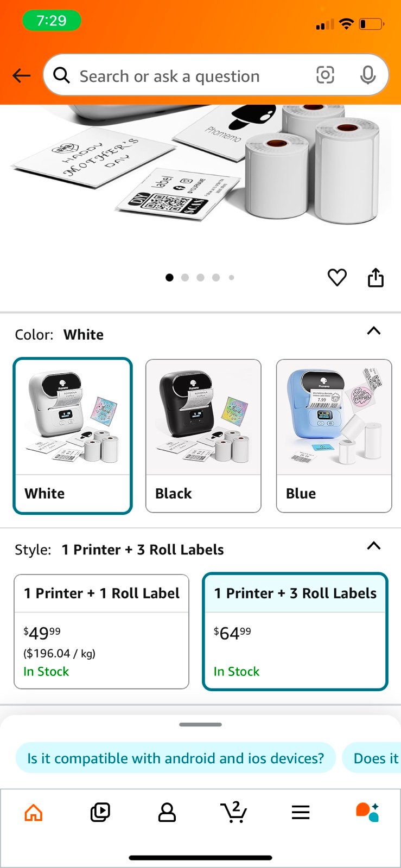Open the shopping cart icon
This screenshot has width=401, height=868.
pos(234,812)
